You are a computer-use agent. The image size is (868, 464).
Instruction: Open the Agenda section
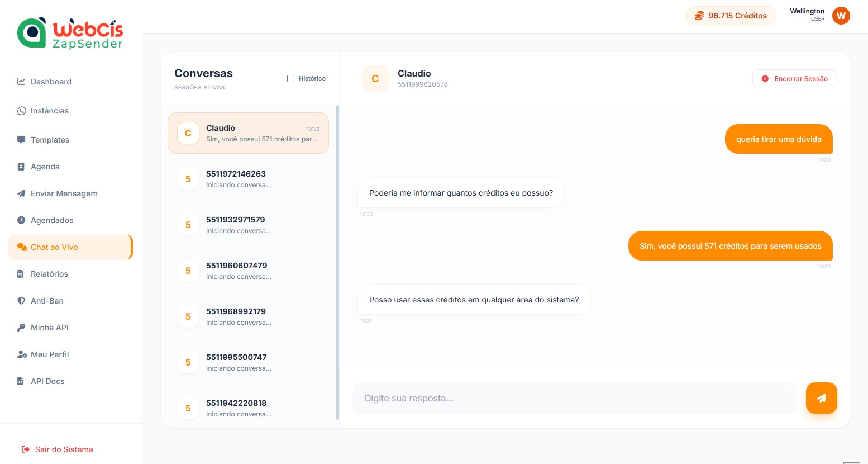[x=45, y=167]
